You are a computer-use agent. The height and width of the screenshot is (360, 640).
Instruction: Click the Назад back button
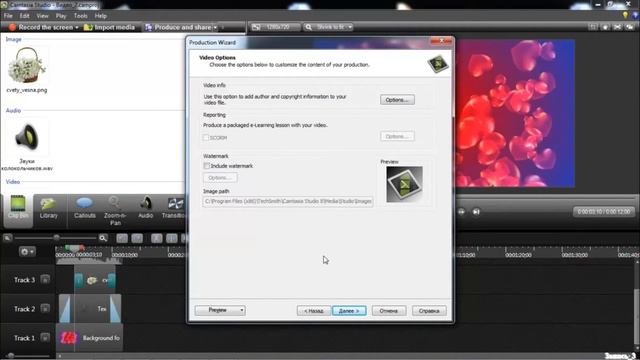click(313, 311)
